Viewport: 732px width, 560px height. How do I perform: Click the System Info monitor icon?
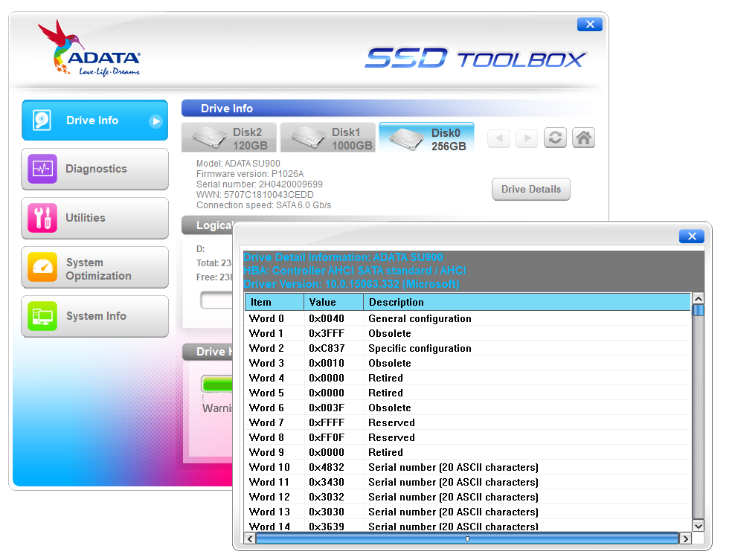tap(42, 316)
